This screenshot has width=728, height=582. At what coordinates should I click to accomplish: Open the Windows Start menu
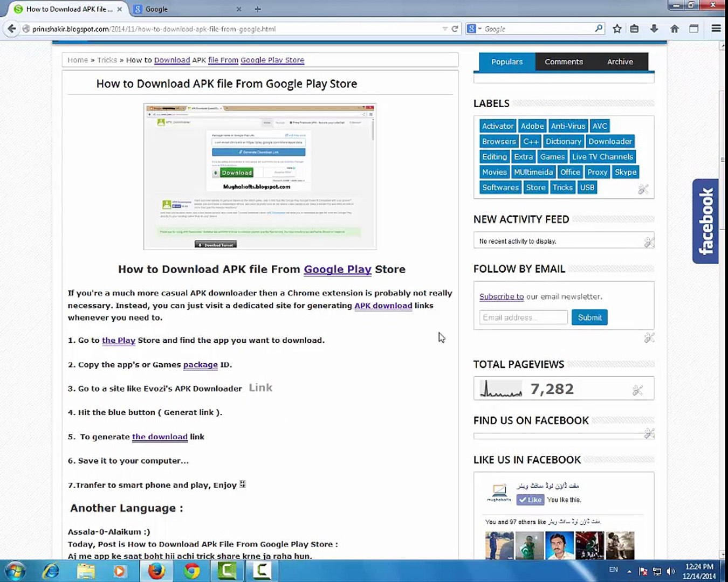(14, 571)
